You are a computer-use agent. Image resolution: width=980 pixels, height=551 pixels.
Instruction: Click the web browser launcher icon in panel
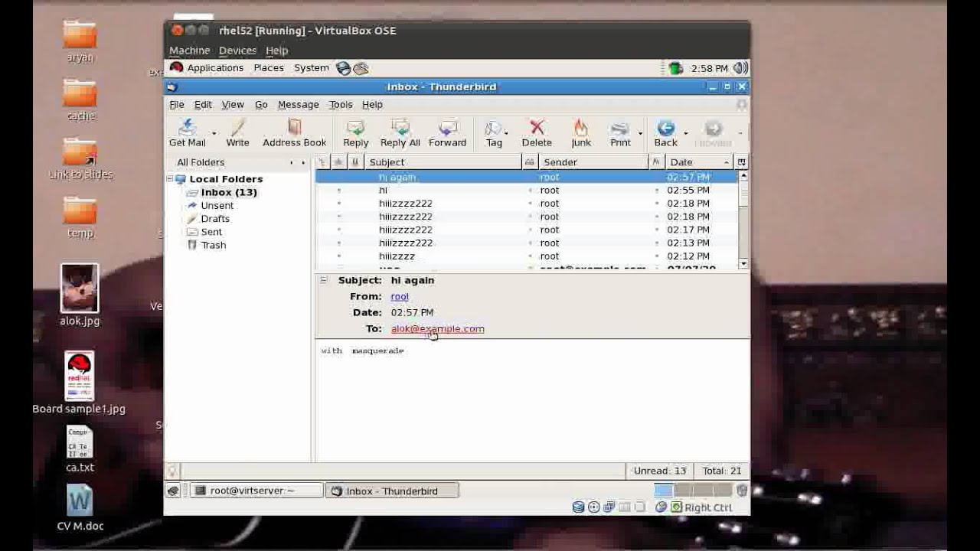pos(343,68)
